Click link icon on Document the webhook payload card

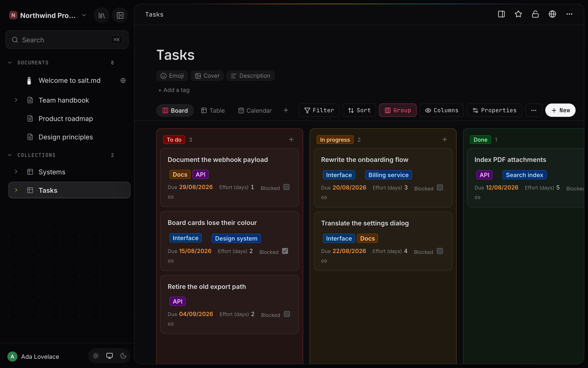pyautogui.click(x=171, y=197)
